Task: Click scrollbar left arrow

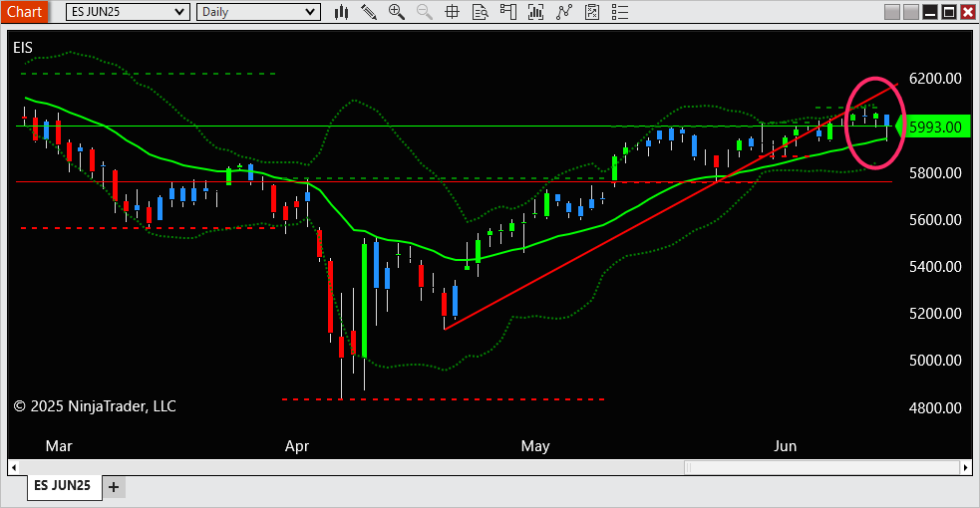Action: 14,467
